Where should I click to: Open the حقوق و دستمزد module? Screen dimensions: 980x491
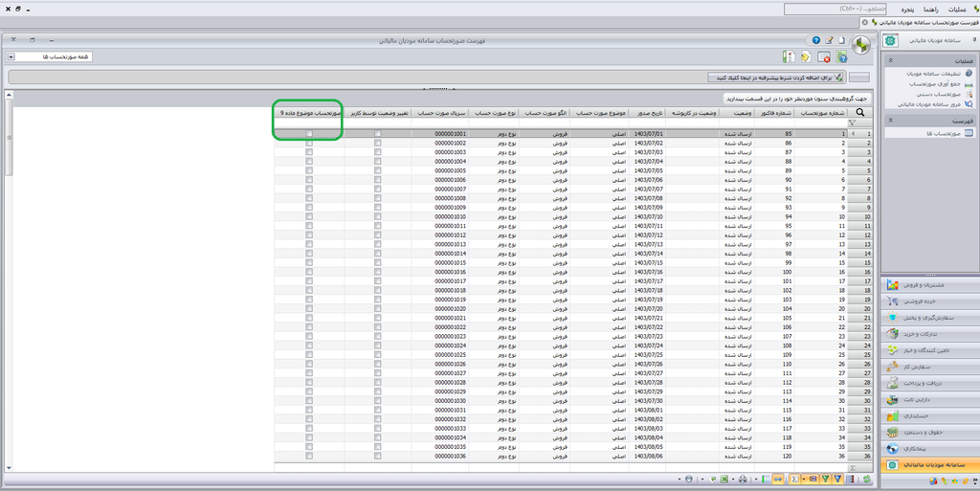click(930, 433)
